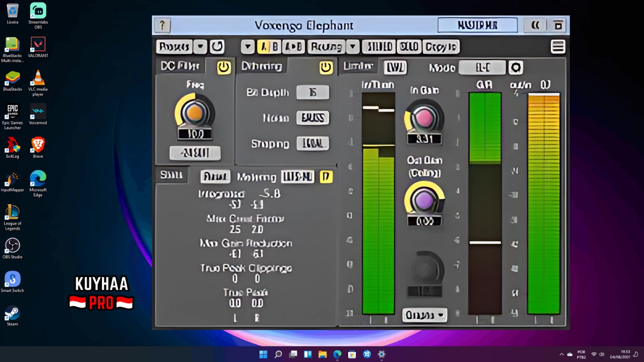Click the purple Out Gain knob
The width and height of the screenshot is (644, 362).
pyautogui.click(x=425, y=200)
